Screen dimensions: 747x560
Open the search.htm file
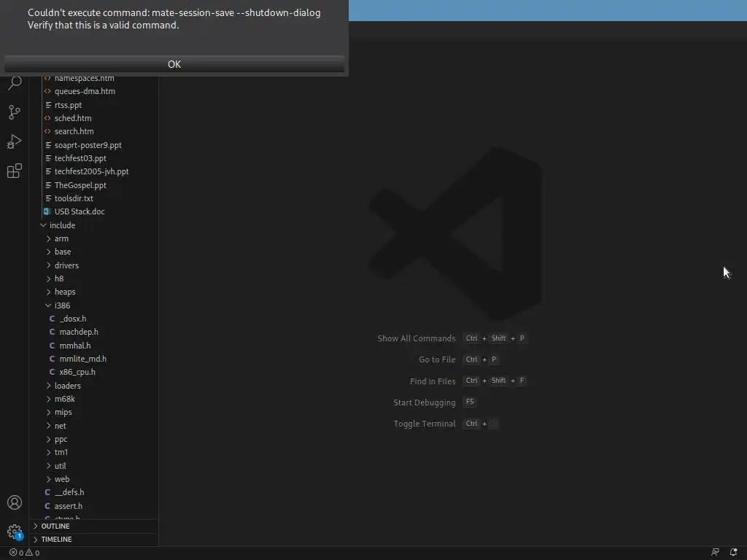pos(94,131)
